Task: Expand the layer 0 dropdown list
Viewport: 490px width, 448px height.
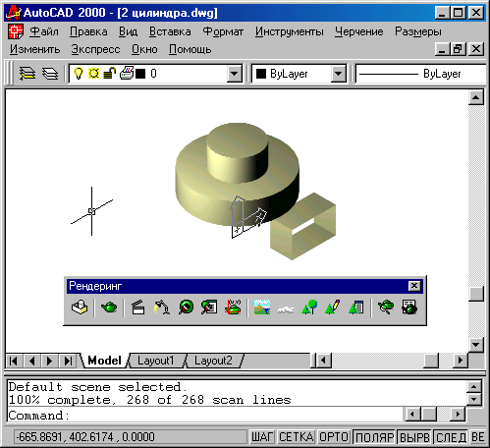Action: [x=235, y=74]
